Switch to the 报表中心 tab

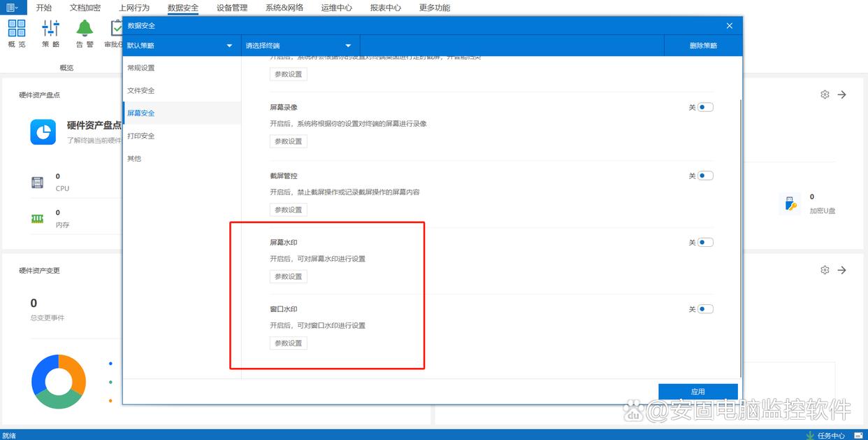click(x=386, y=8)
